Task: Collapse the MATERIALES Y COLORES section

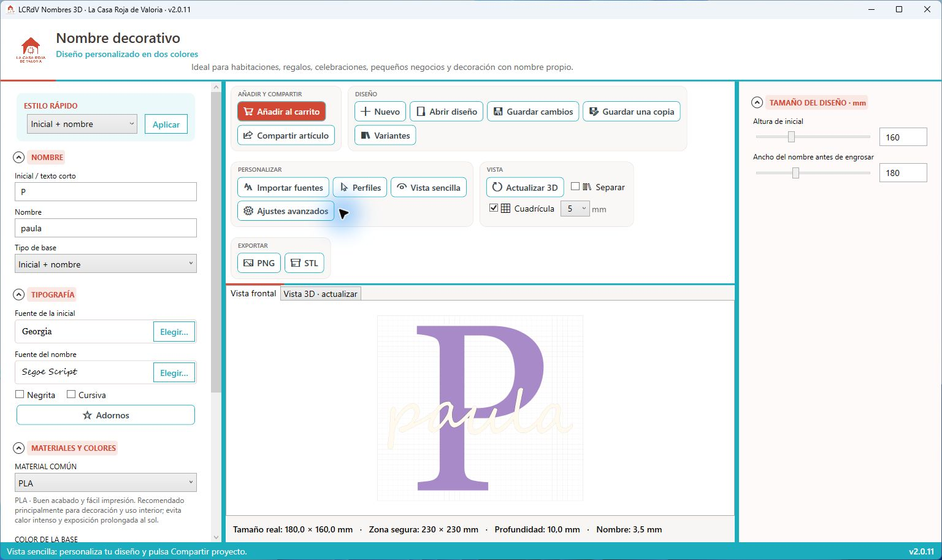Action: (19, 448)
